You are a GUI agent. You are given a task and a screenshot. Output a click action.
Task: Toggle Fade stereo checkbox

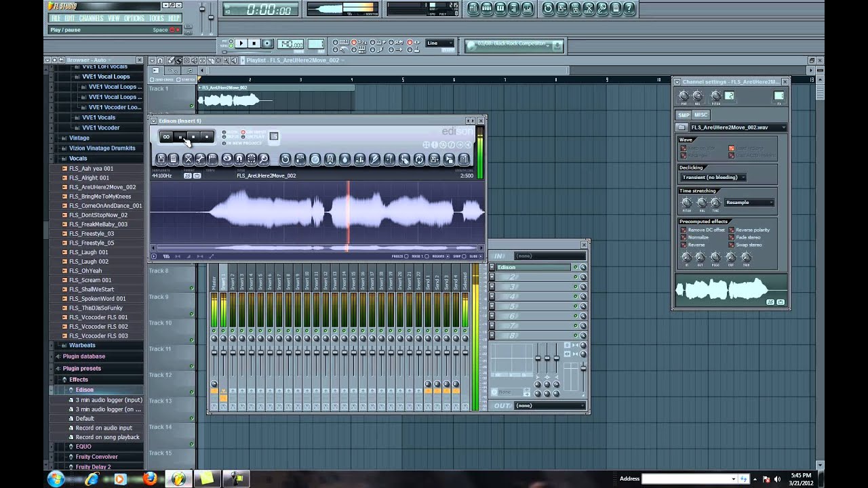[x=731, y=238]
